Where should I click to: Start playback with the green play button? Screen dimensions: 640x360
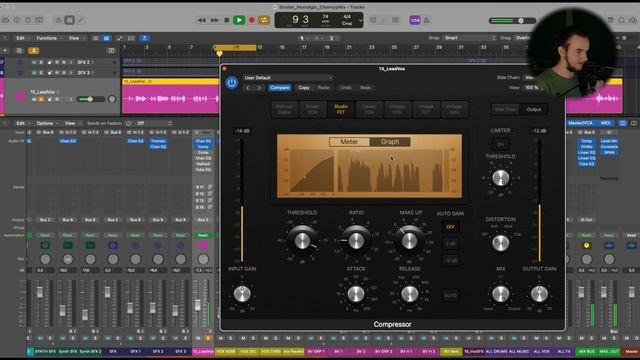[x=239, y=20]
